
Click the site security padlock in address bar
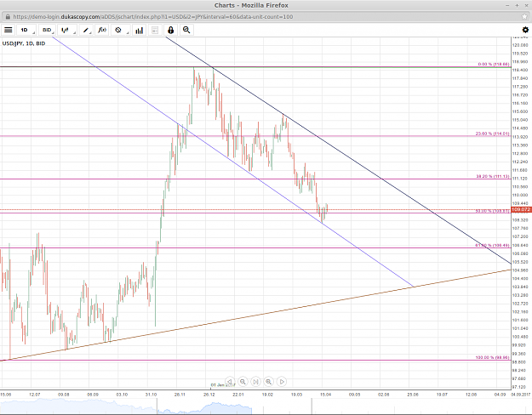pos(8,17)
